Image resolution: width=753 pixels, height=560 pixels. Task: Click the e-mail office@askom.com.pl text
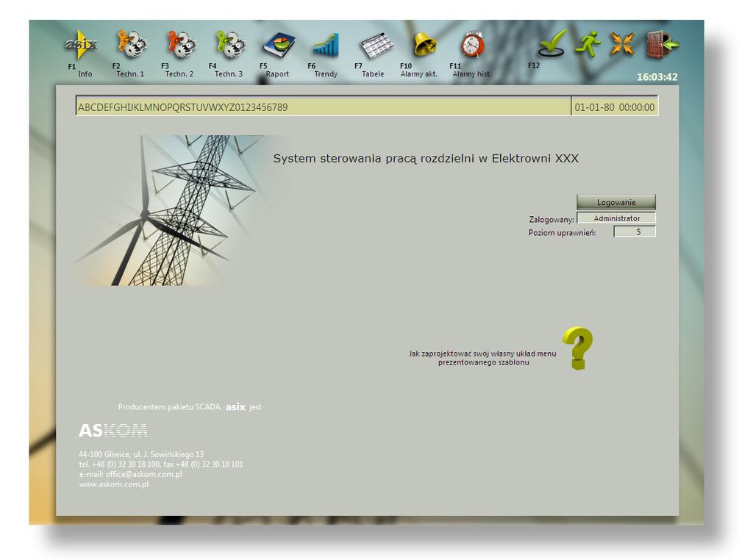coord(131,474)
